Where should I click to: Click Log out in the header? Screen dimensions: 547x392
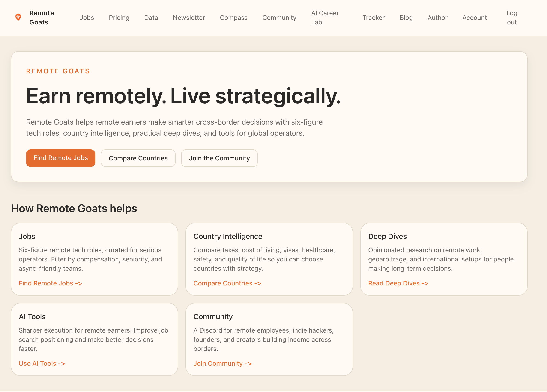511,18
